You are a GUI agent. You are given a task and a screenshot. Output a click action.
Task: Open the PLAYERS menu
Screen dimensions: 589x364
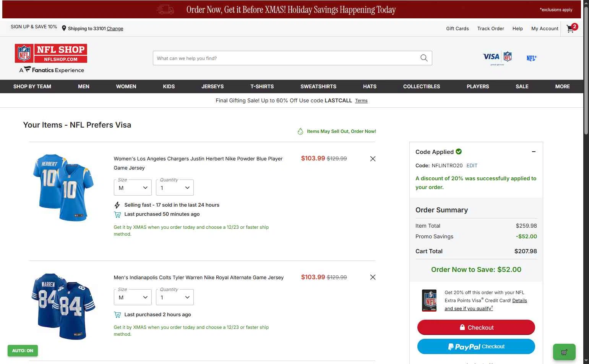coord(478,87)
